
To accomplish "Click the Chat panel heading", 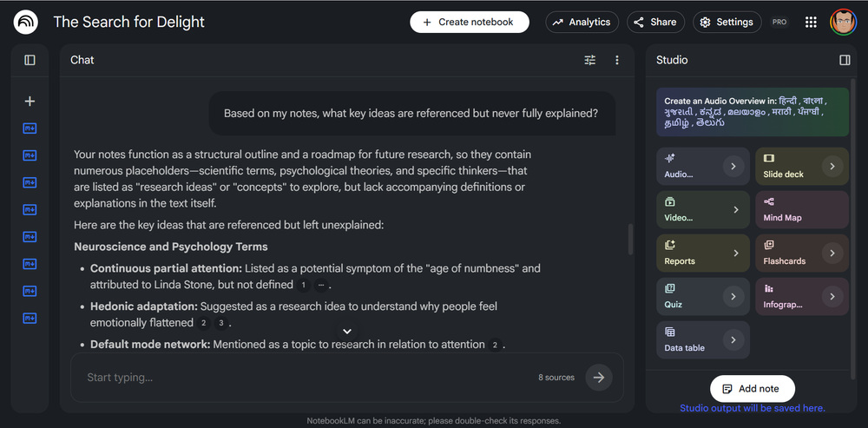I will 82,60.
